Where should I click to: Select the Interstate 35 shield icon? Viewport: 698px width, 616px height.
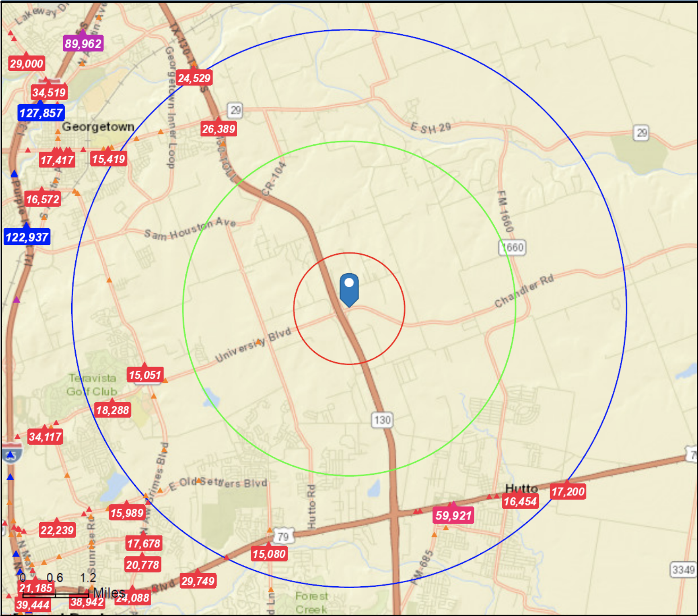click(11, 454)
